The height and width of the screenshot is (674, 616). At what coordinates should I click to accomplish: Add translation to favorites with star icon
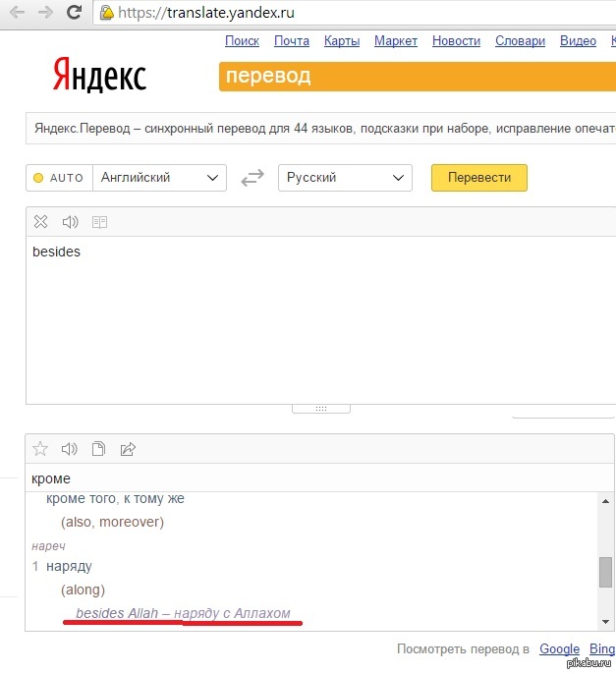(x=40, y=449)
